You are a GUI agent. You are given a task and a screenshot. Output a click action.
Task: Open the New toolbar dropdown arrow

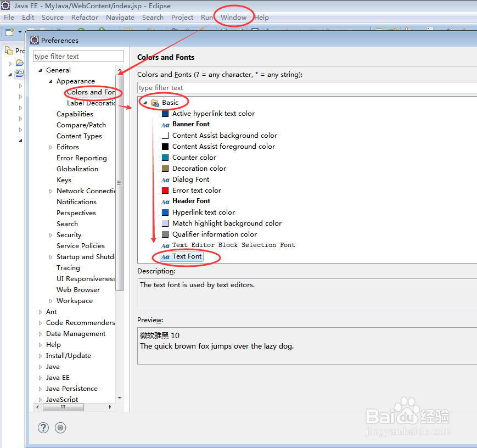(20, 32)
